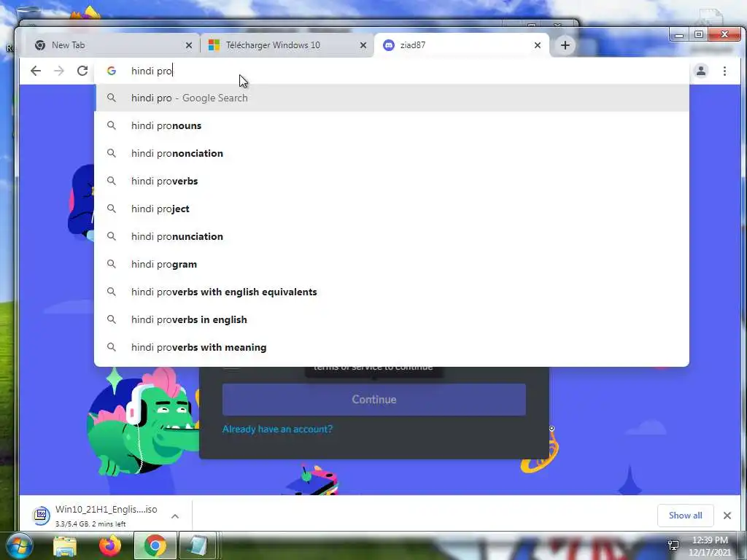Launch Firefox from the taskbar
Viewport: 747px width, 560px height.
(110, 545)
